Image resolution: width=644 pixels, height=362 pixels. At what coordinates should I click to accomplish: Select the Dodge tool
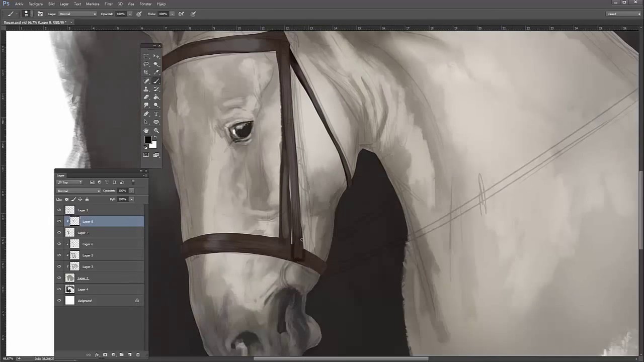pyautogui.click(x=156, y=105)
